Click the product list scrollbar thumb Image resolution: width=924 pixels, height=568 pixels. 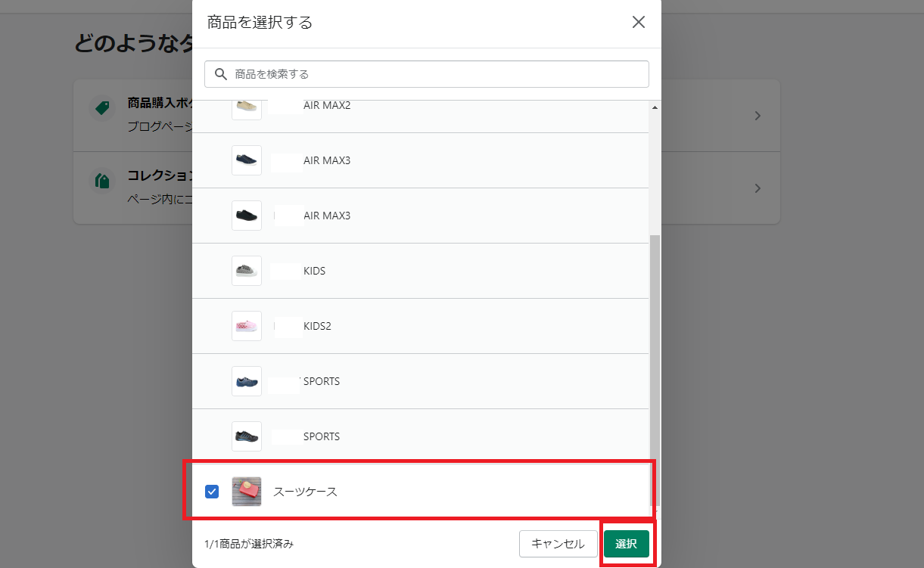pos(655,369)
